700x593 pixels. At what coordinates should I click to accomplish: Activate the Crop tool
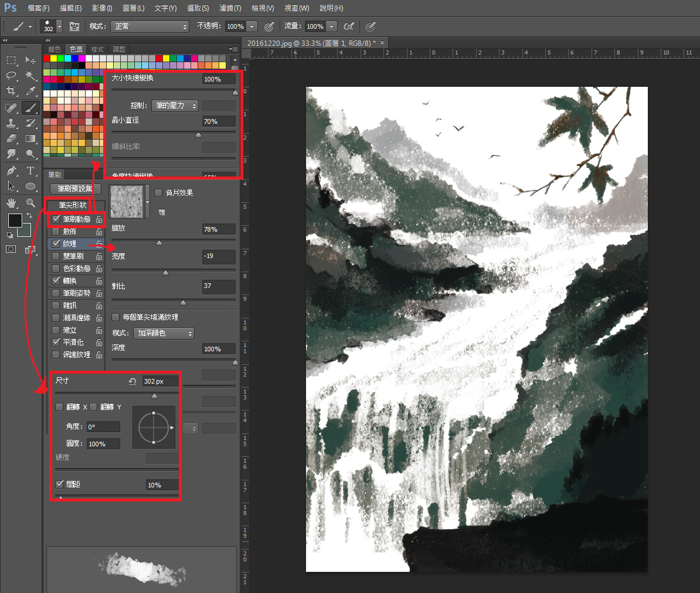(x=12, y=91)
